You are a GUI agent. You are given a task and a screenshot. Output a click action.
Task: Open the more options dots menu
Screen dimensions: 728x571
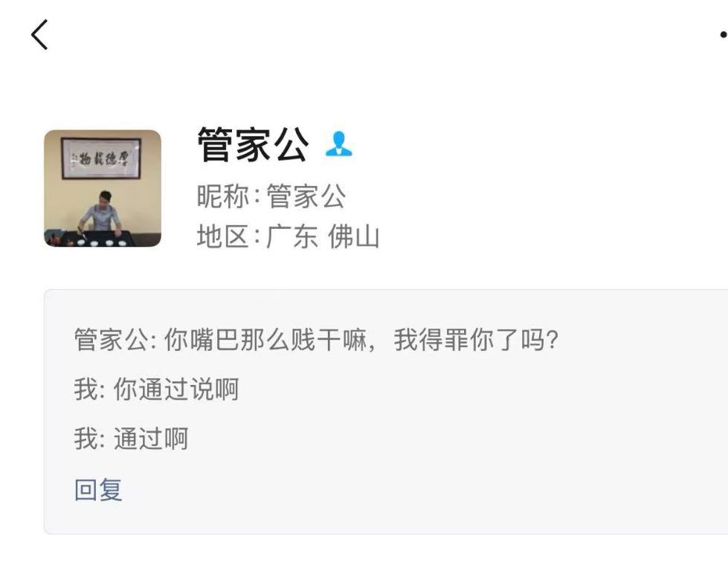723,34
